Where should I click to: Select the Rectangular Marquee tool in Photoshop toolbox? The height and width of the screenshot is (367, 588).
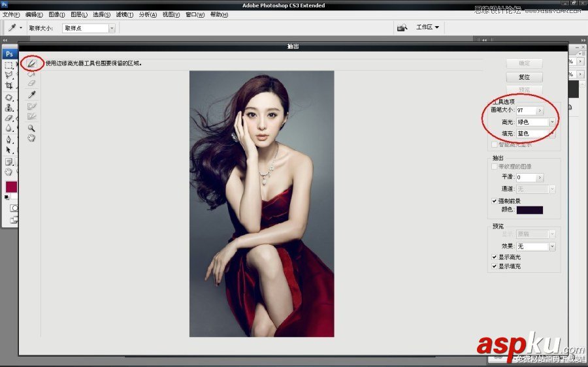click(x=8, y=65)
